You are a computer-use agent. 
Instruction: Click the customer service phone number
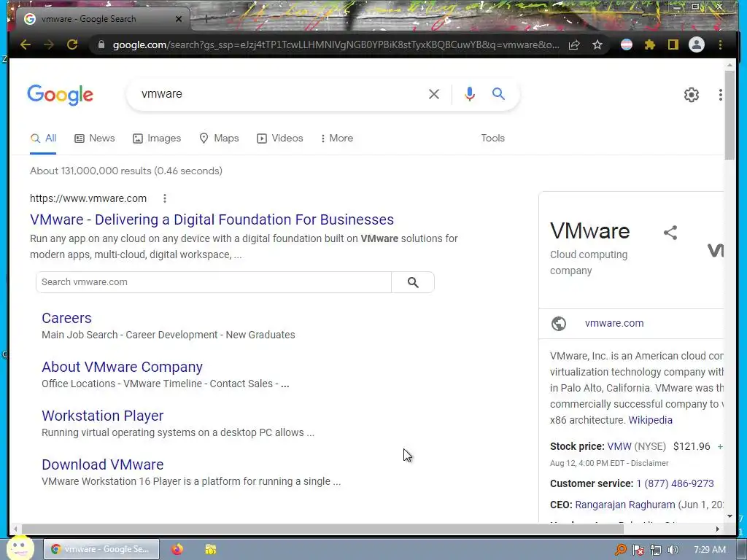coord(675,484)
